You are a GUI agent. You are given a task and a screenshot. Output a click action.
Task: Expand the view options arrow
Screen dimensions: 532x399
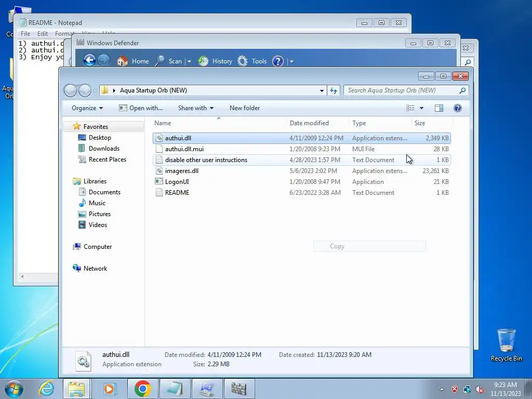pyautogui.click(x=421, y=108)
